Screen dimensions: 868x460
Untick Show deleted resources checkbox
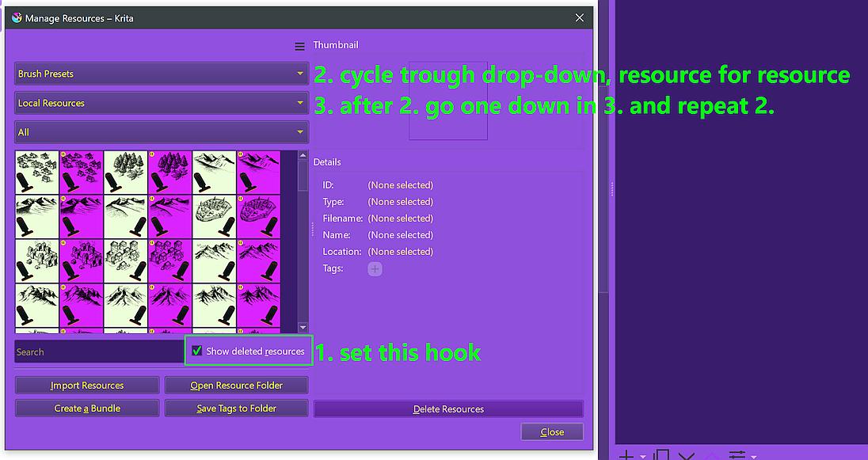point(196,351)
